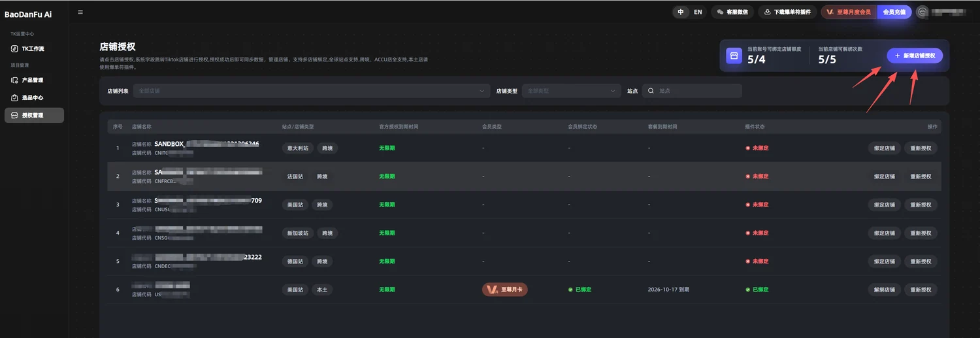Screen dimensions: 980x338
Task: Click the 至尊月卡 V badge in the last row
Action: 505,290
